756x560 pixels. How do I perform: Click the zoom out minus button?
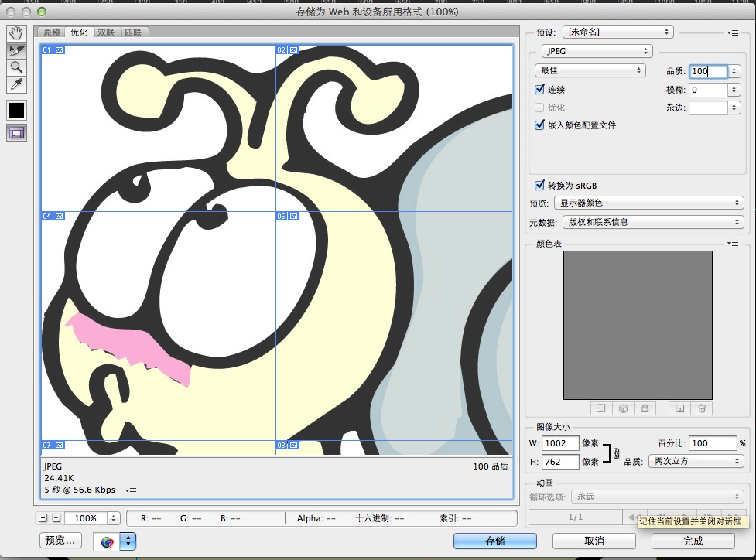point(43,518)
